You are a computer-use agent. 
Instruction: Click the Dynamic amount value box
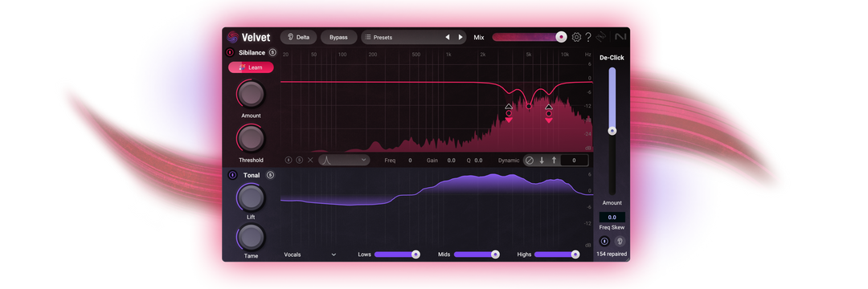tap(574, 161)
